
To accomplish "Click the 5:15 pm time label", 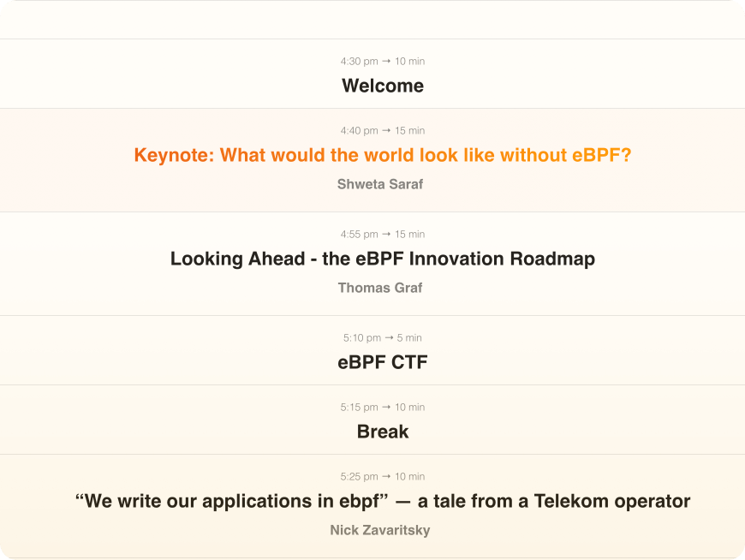I will point(359,407).
